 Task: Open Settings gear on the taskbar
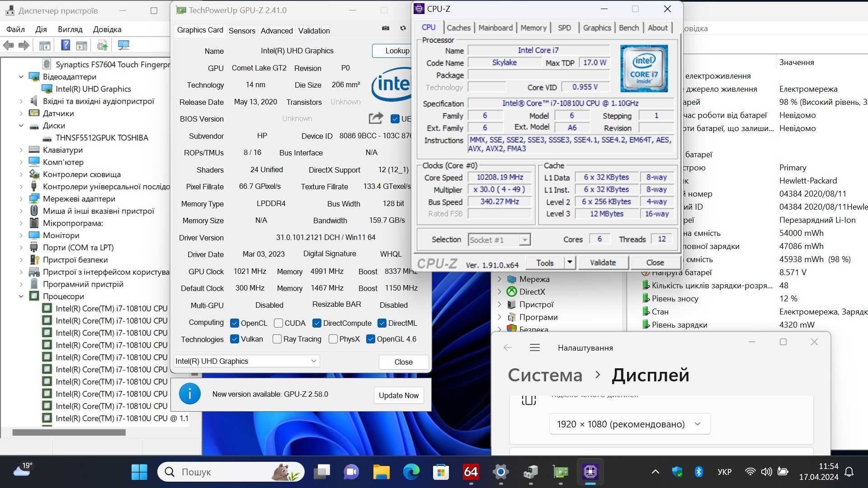coord(500,472)
